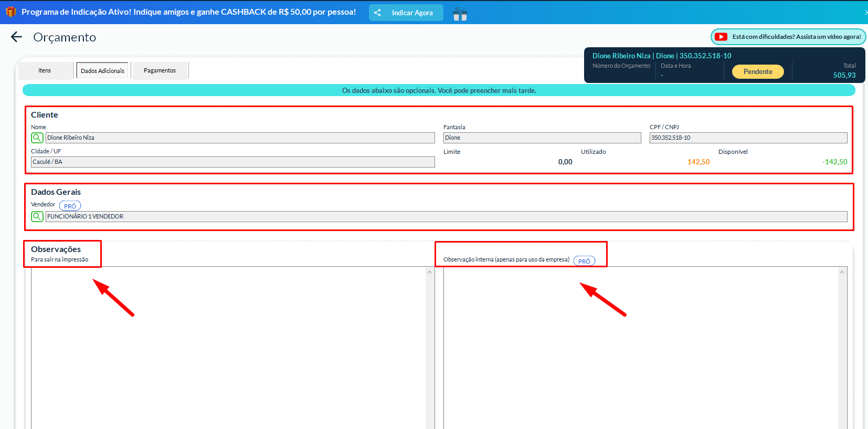Click the YouTube help video icon
Screen dimensions: 868x429
tap(721, 37)
